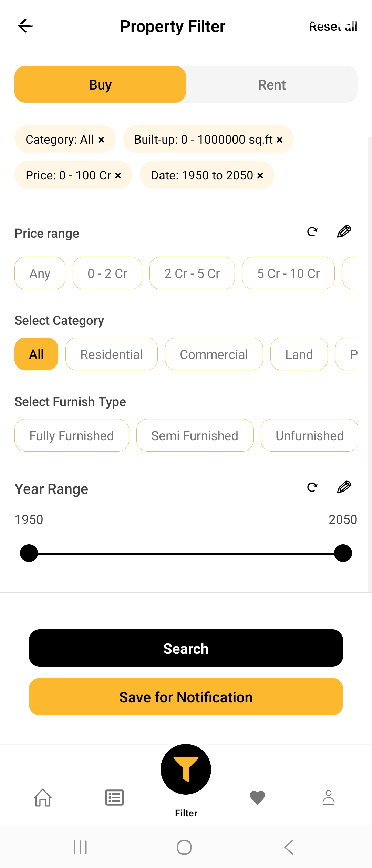Tap the round Filter funnel button
372x868 pixels.
[x=186, y=769]
